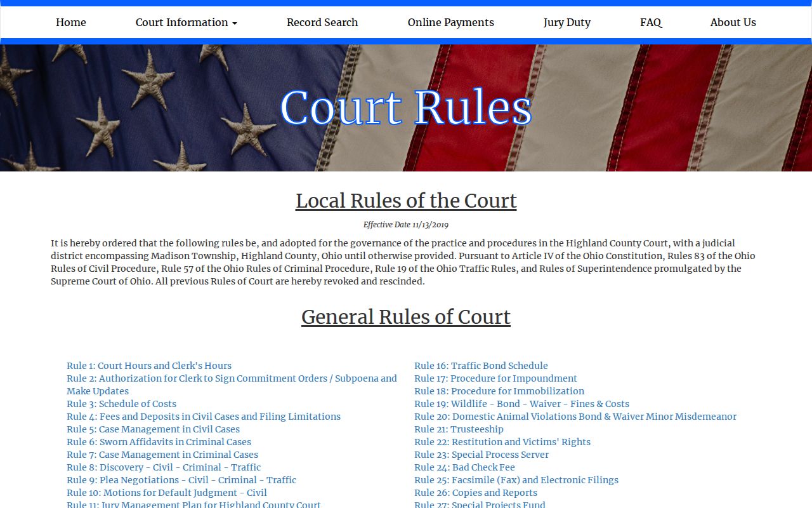The width and height of the screenshot is (812, 508).
Task: Open the FAQ page
Action: click(651, 22)
